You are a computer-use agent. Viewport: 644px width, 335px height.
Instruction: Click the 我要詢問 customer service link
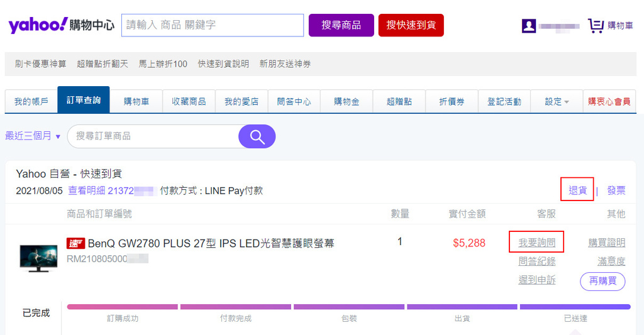[x=537, y=243]
